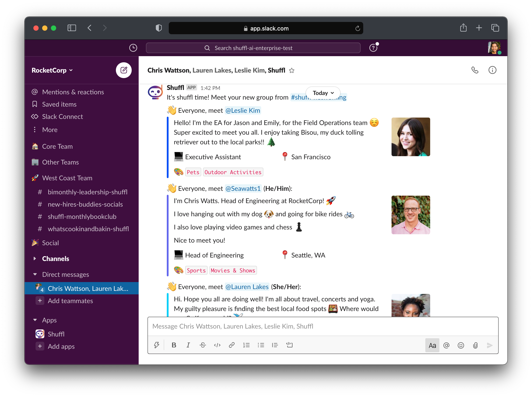
Task: Toggle bold formatting in composer
Action: coord(174,345)
